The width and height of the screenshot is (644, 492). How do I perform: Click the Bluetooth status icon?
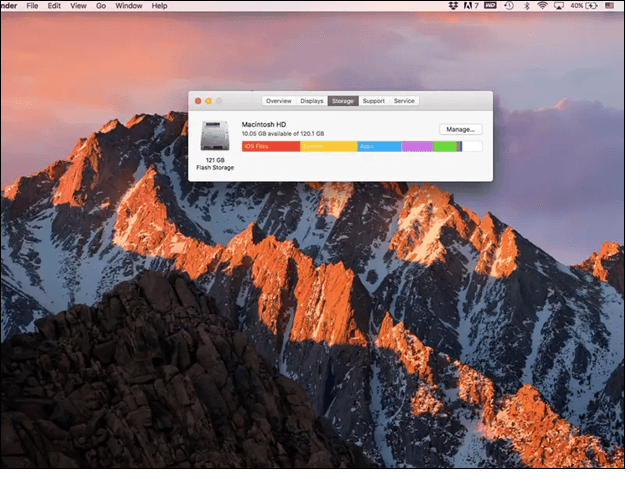(x=526, y=6)
